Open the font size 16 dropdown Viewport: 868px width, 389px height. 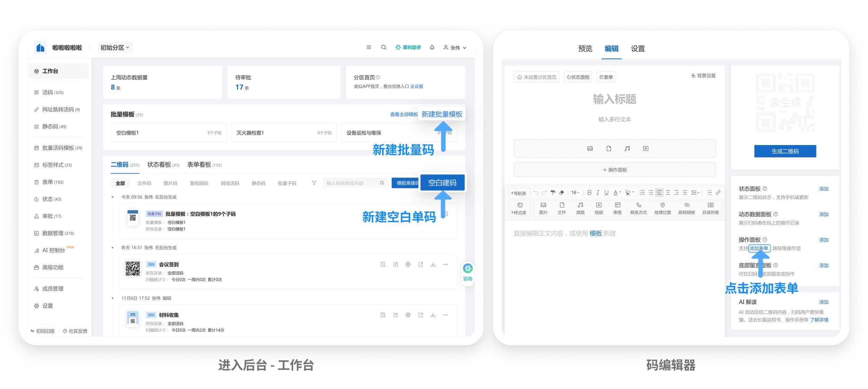(x=575, y=192)
